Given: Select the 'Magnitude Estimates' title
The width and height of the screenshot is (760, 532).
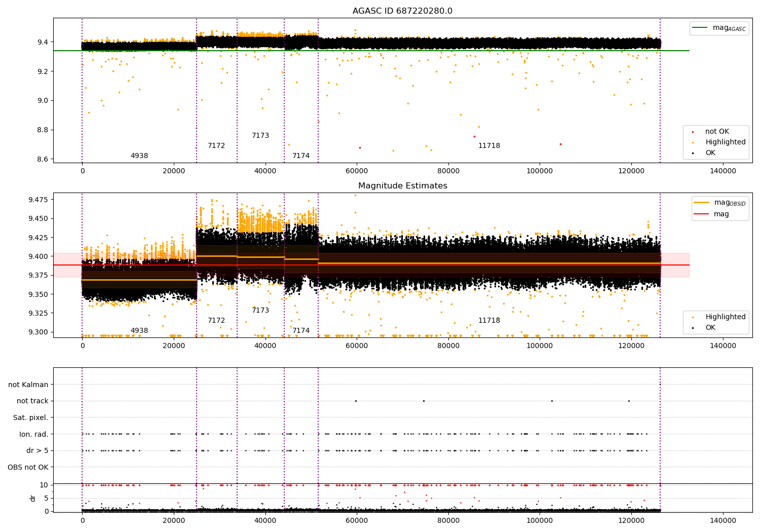Looking at the screenshot, I should 402,186.
